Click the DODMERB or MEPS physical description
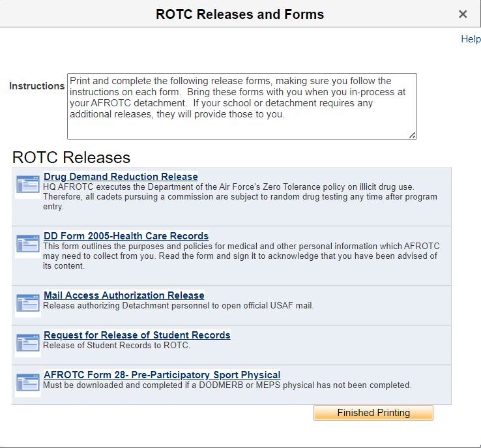 [x=227, y=385]
